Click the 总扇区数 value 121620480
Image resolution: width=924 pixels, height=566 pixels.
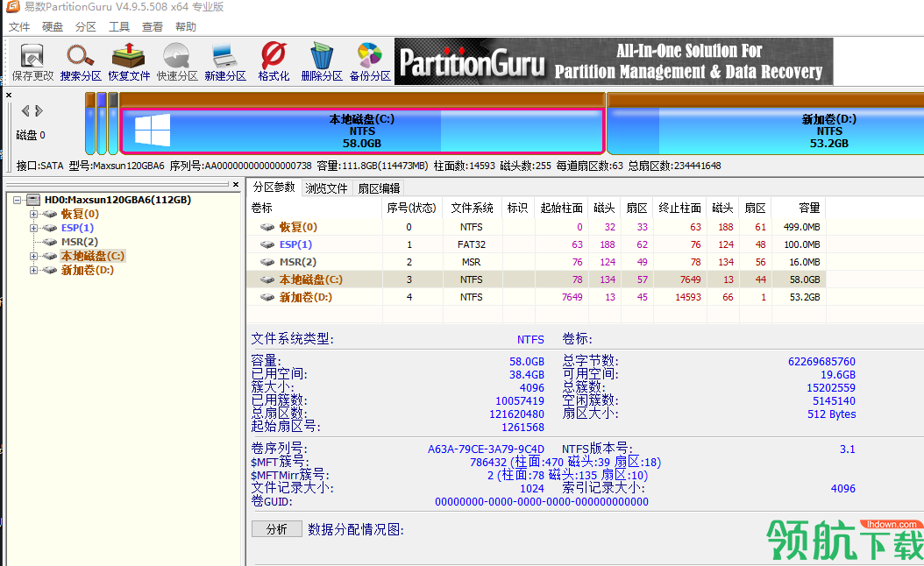click(517, 414)
